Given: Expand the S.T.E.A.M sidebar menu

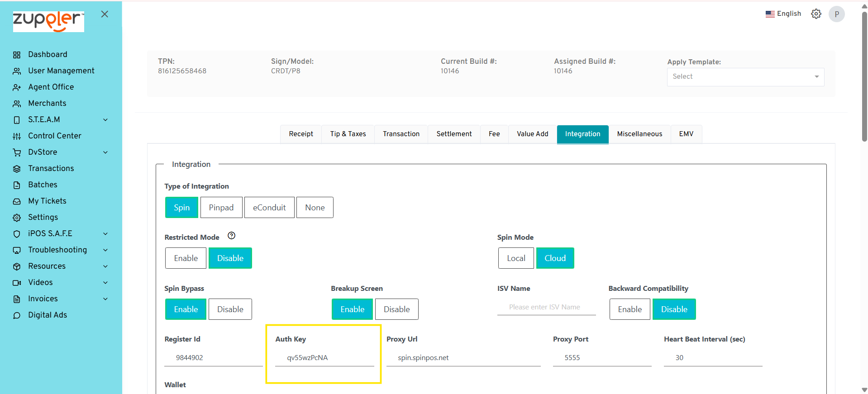Looking at the screenshot, I should click(x=105, y=120).
